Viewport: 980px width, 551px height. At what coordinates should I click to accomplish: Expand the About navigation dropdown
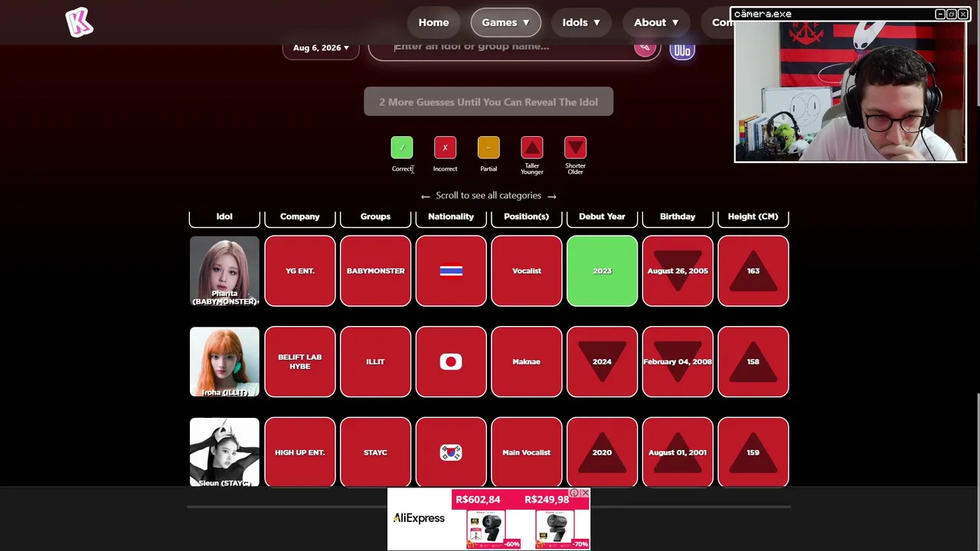[656, 22]
